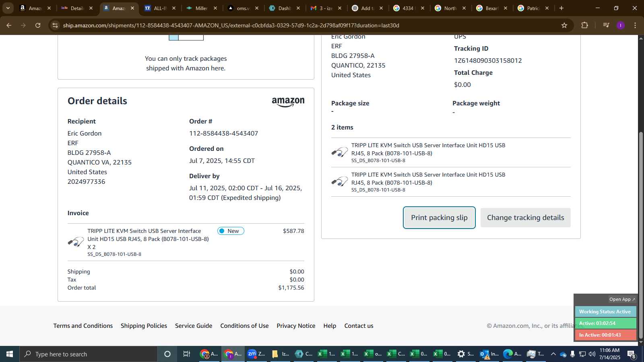
Task: Click the order total $1,175.56
Action: pyautogui.click(x=291, y=288)
